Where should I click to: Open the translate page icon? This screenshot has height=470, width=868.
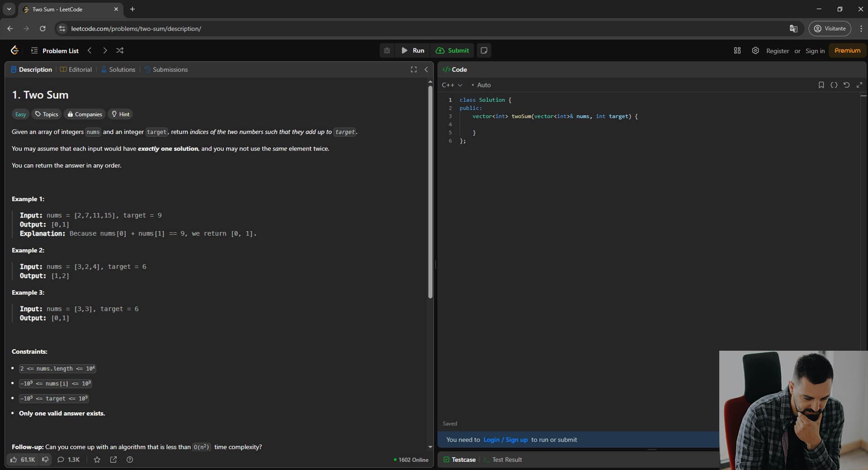coord(793,29)
